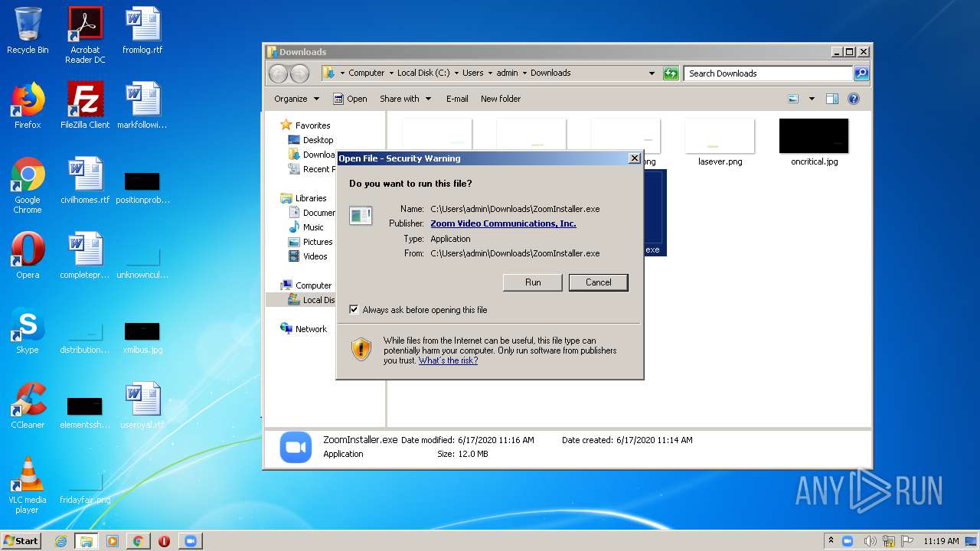
Task: Select oncritical.jpg thumbnail
Action: (814, 142)
